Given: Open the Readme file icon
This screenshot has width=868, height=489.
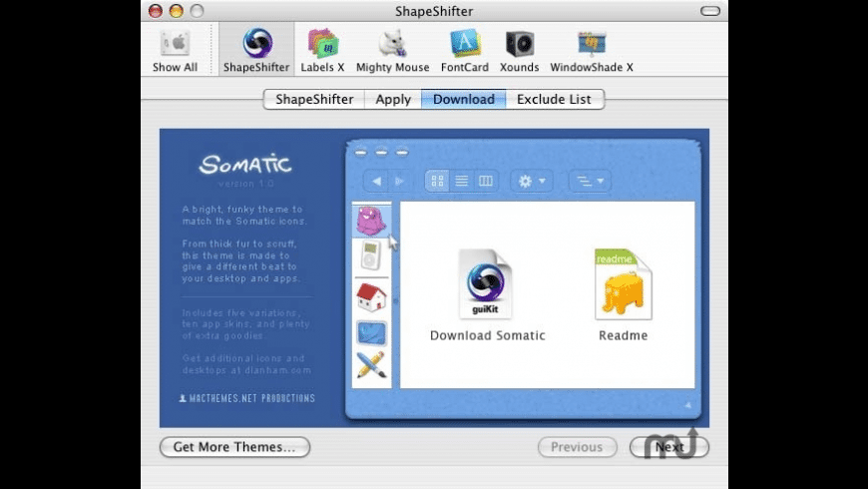Looking at the screenshot, I should pyautogui.click(x=624, y=284).
